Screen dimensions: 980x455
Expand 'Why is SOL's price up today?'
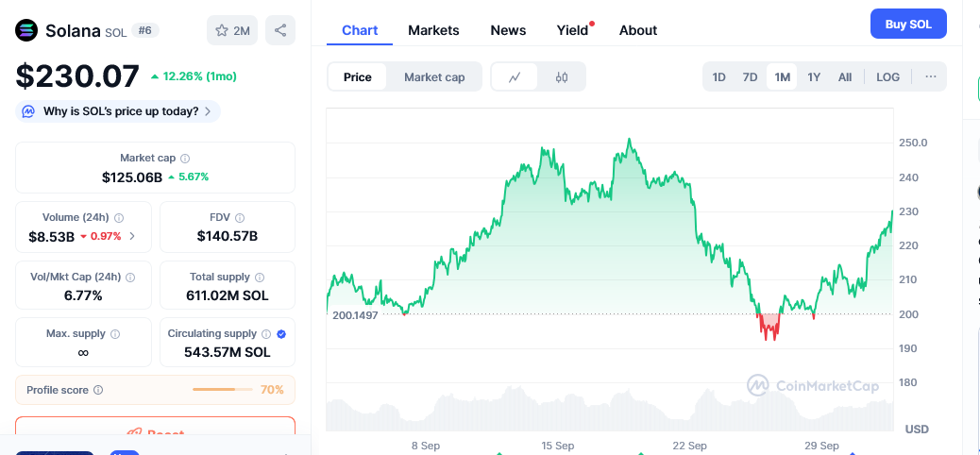(x=118, y=111)
